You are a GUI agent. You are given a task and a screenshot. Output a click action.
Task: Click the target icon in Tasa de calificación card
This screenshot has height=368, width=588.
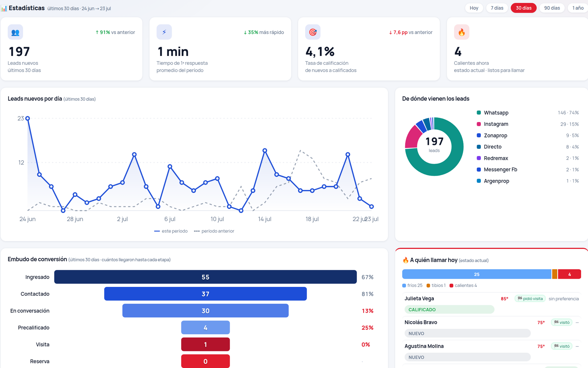click(313, 32)
